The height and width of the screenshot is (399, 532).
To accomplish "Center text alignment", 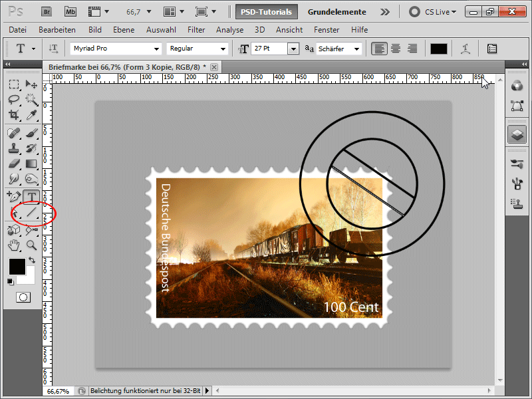I will click(396, 49).
